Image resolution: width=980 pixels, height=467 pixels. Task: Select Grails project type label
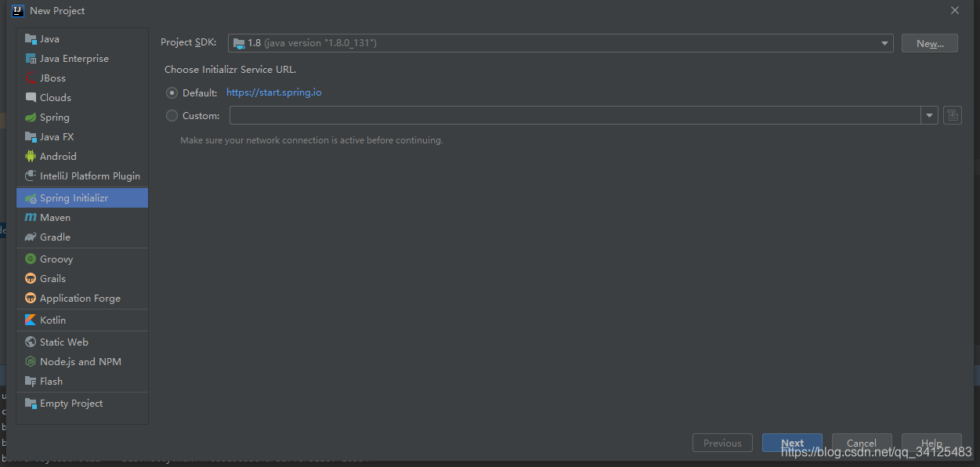point(53,279)
